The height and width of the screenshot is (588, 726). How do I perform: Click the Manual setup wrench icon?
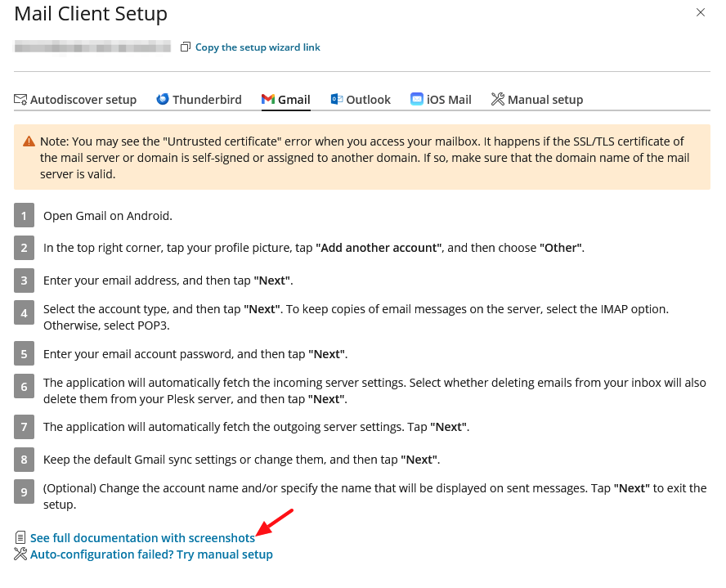click(498, 99)
